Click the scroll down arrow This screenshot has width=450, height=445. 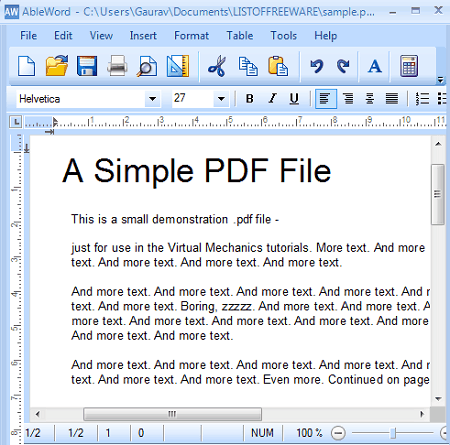pyautogui.click(x=438, y=399)
